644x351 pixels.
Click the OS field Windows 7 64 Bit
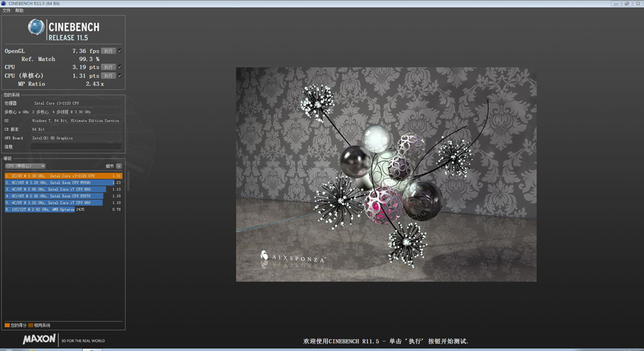(77, 120)
